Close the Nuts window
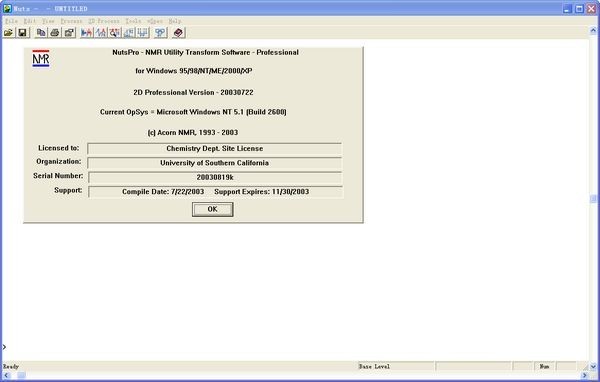Viewport: 600px width, 382px height. 592,8
